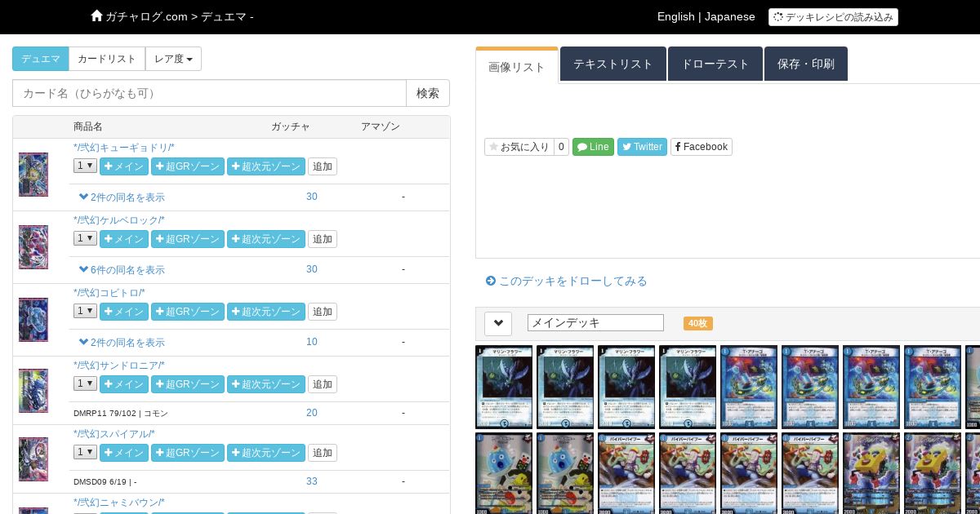Click the 弐幻コビトロ card thumbnail
Screen dimensions: 980x514
33,320
